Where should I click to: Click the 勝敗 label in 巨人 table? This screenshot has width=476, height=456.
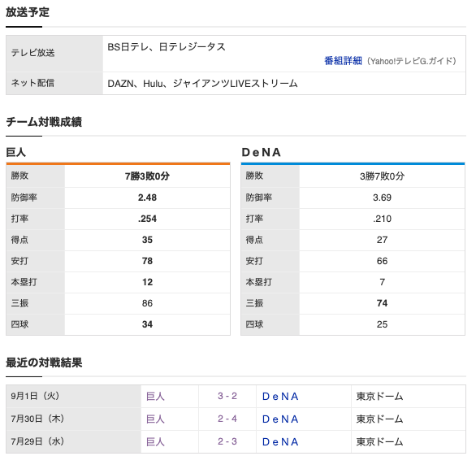click(x=19, y=176)
